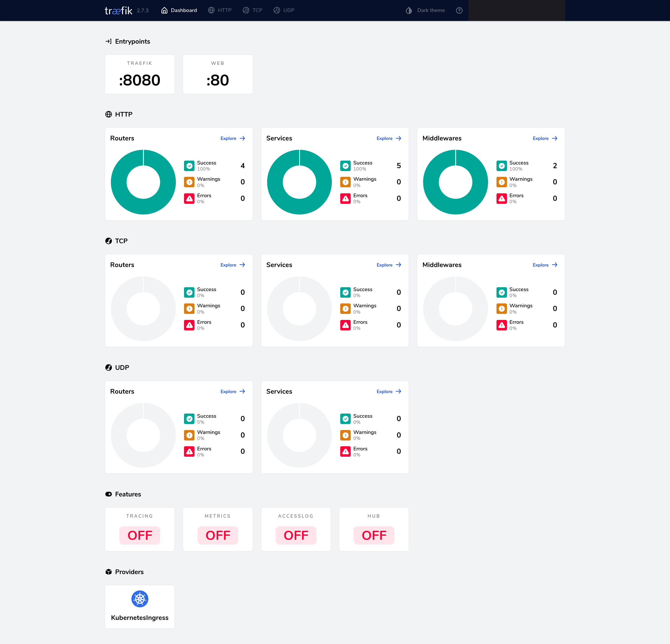Click HTTP Services Errors red icon
This screenshot has width=670, height=644.
[x=345, y=199]
